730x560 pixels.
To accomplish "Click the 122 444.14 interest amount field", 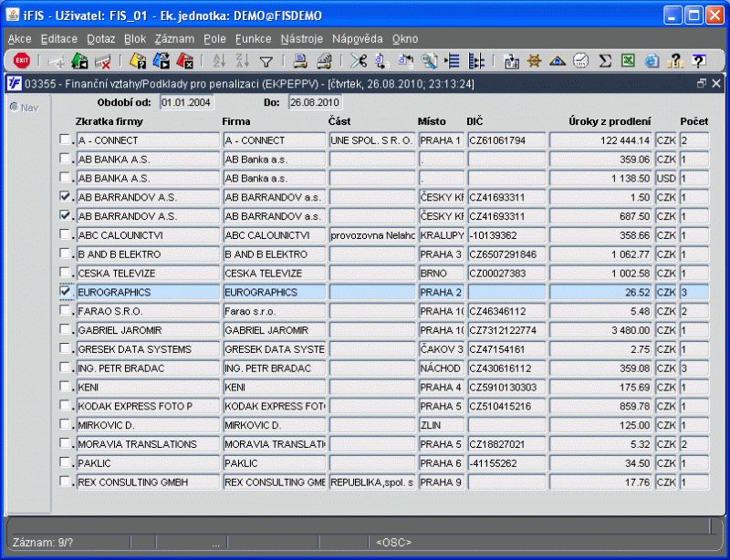I will pos(600,140).
